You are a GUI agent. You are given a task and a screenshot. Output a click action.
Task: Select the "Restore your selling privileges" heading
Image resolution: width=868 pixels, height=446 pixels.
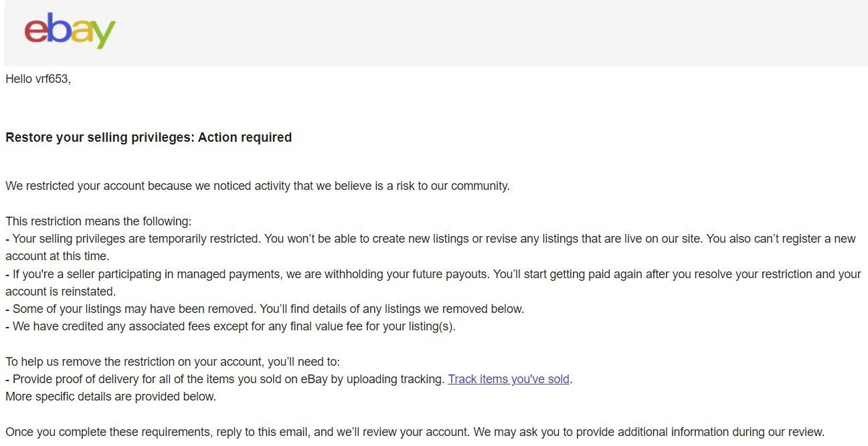149,138
